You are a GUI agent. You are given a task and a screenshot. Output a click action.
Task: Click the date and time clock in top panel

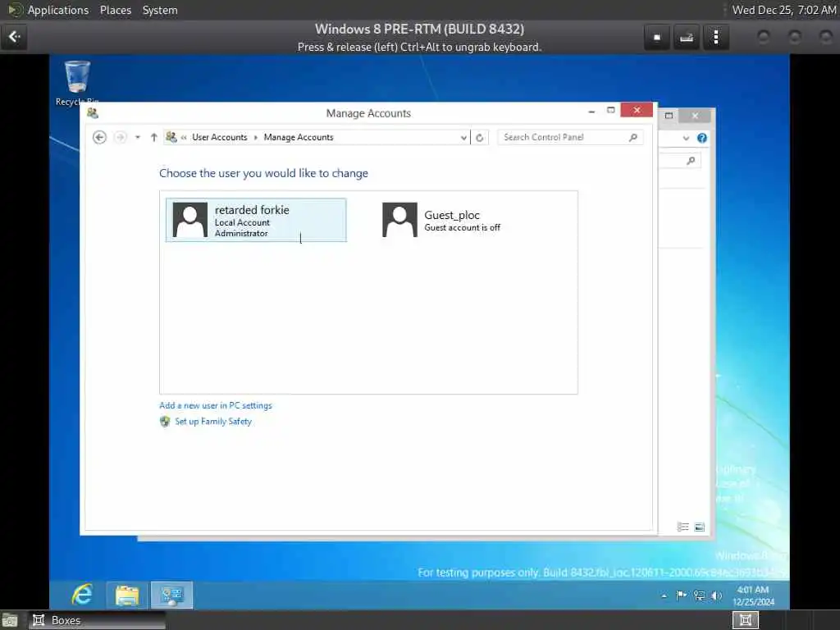pos(783,10)
